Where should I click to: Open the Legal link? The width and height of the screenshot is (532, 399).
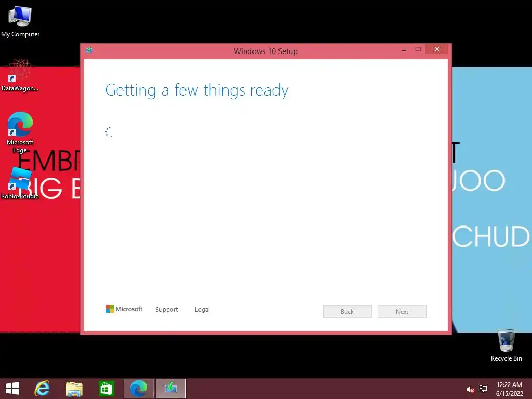[x=202, y=310]
